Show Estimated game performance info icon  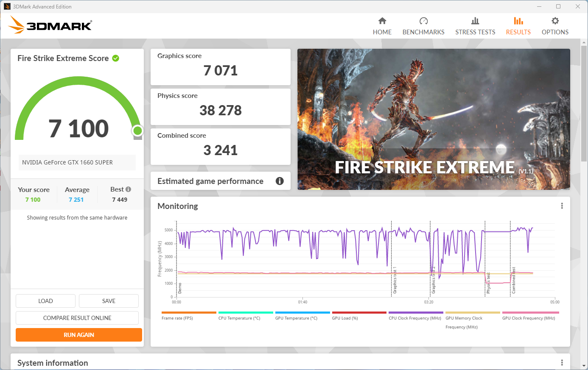pos(280,181)
